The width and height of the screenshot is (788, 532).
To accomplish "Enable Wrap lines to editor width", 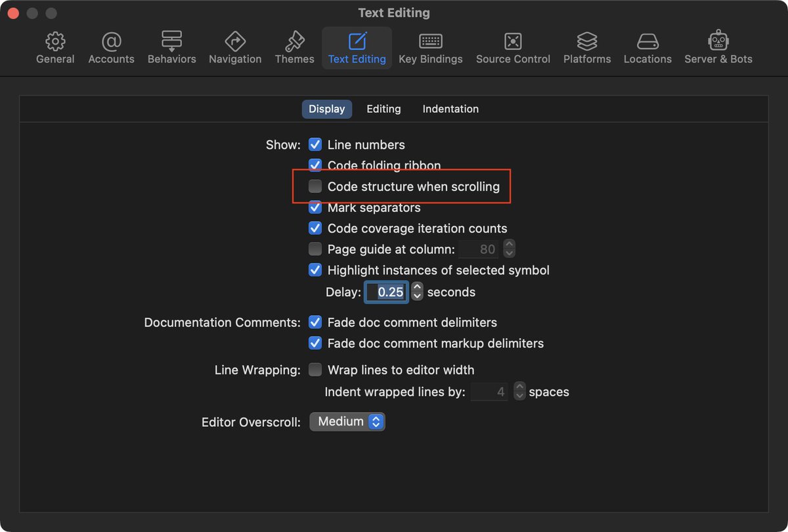I will (x=315, y=370).
